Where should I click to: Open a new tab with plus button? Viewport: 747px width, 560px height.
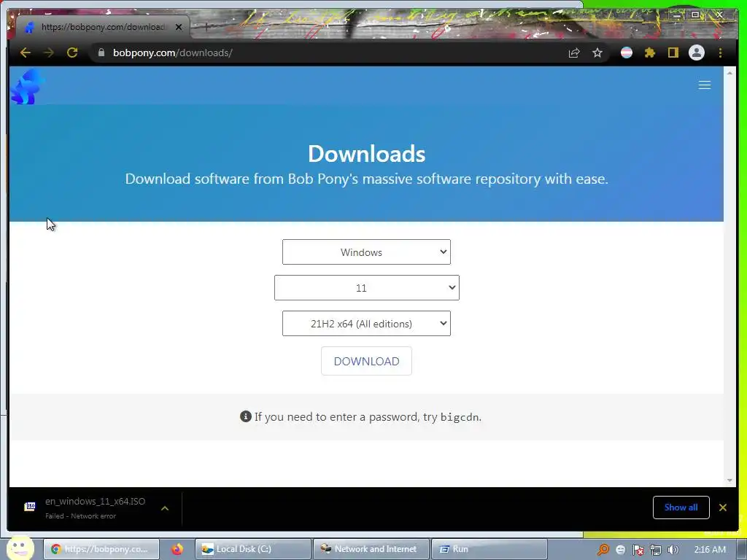coord(206,27)
